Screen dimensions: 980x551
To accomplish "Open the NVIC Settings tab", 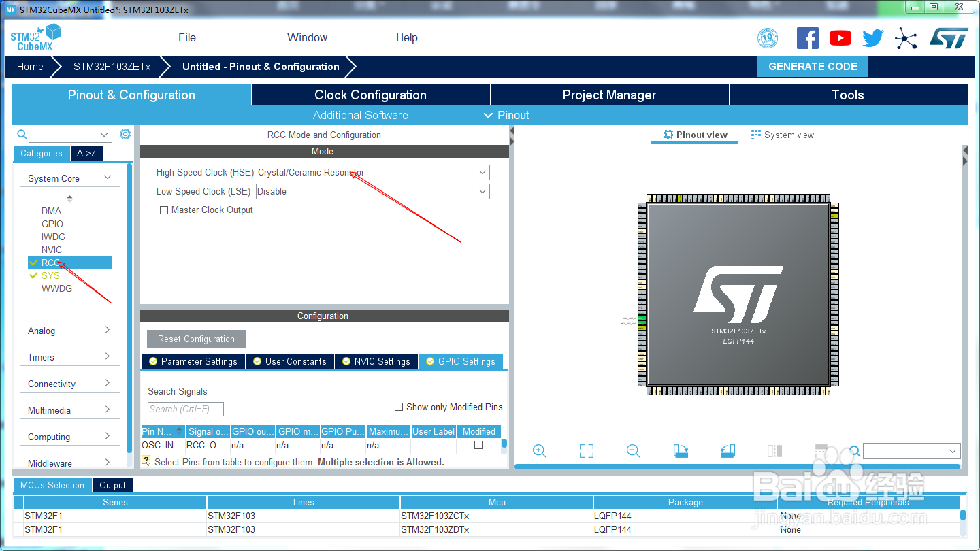I will [376, 361].
